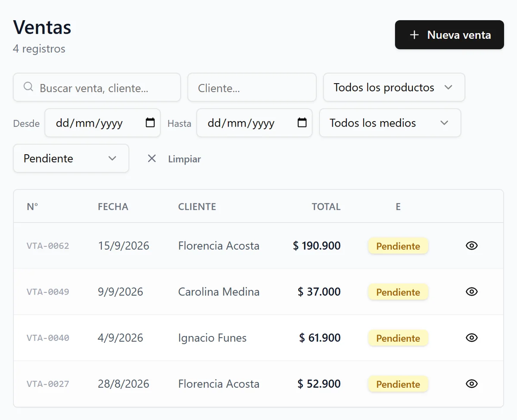Clear filters with the Limpiar button
The width and height of the screenshot is (517, 420).
[x=174, y=159]
